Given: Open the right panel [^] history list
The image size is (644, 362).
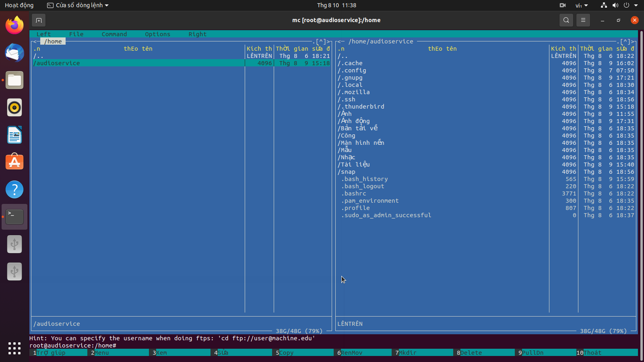Looking at the screenshot, I should pos(625,41).
